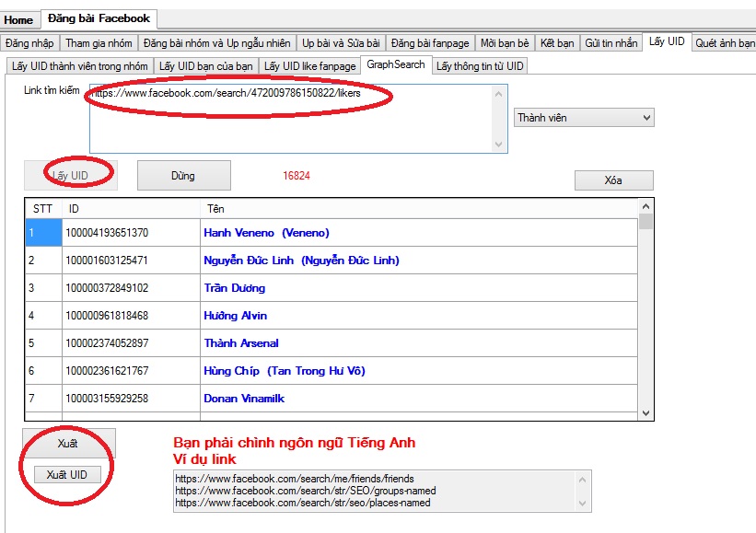The width and height of the screenshot is (756, 533).
Task: Open Lấy UID like fanpage subtab
Action: (x=310, y=66)
